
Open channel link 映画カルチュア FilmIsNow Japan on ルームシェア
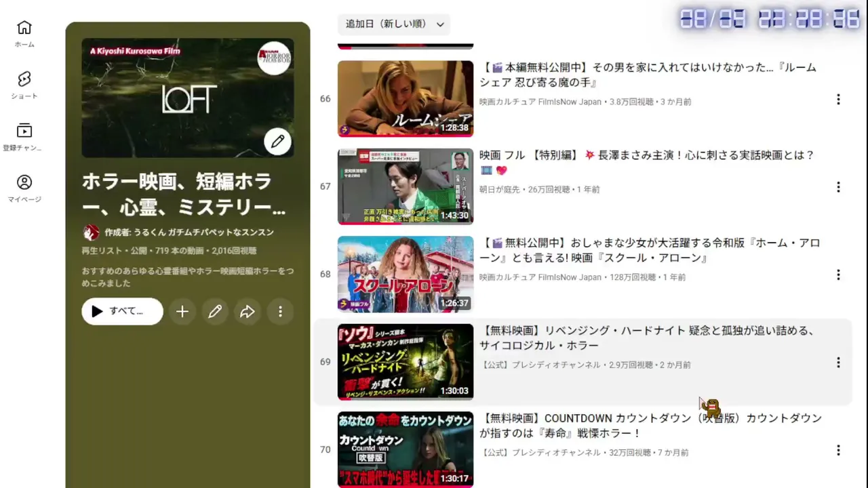coord(540,102)
